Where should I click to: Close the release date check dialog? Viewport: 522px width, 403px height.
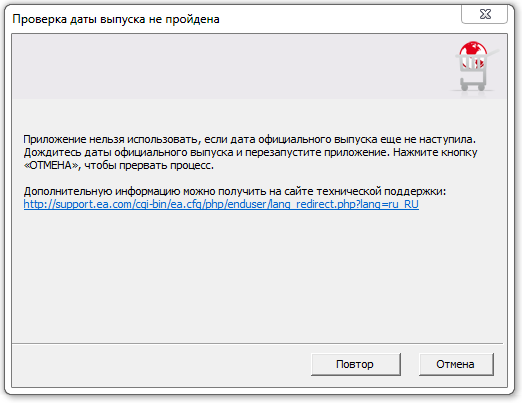484,14
